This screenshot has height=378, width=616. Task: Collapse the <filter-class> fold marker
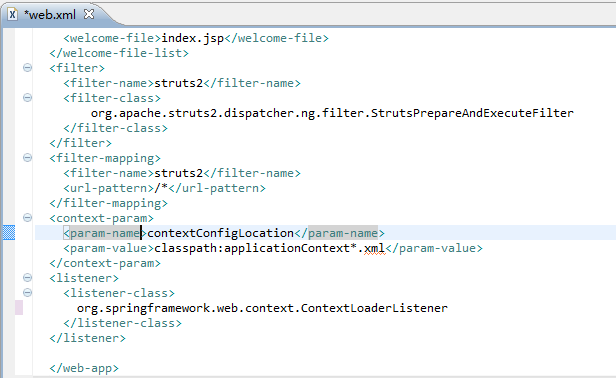[x=27, y=97]
